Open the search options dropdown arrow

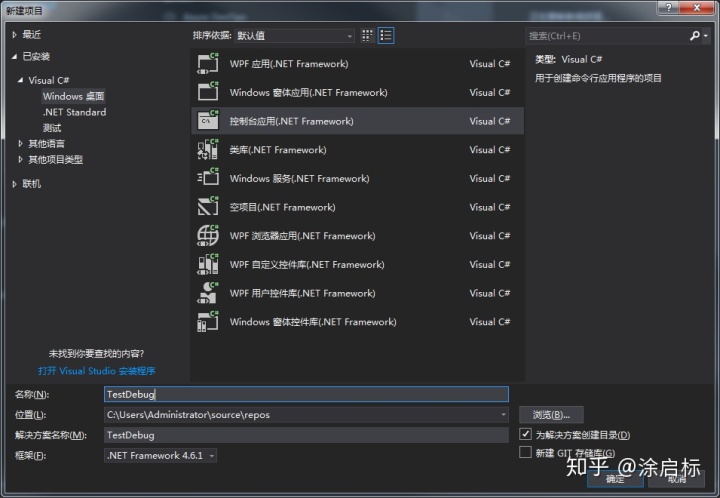point(705,36)
